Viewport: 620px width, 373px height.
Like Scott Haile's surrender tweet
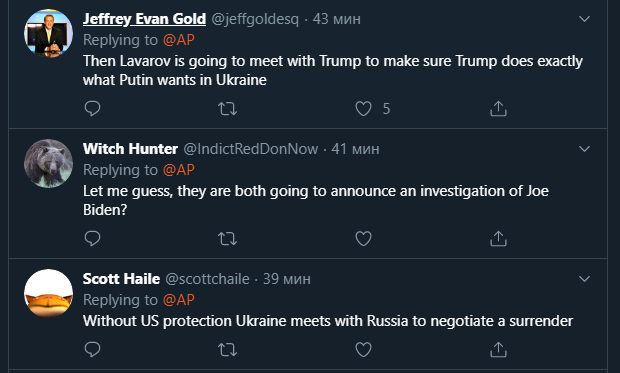[x=363, y=350]
